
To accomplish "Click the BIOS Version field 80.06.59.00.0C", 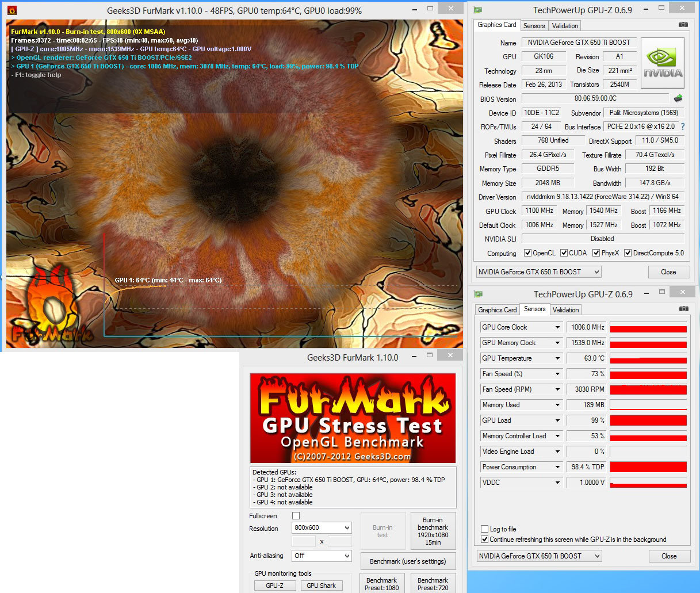I will click(595, 98).
